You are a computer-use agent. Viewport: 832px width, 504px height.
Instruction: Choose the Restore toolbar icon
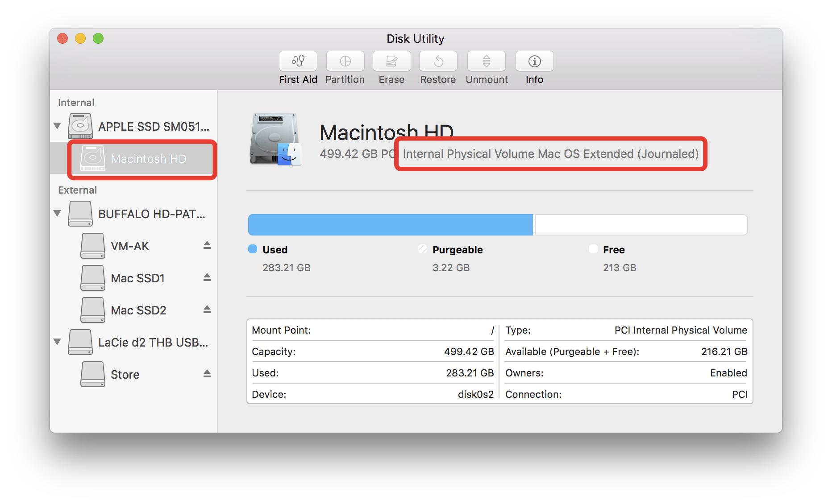point(438,61)
